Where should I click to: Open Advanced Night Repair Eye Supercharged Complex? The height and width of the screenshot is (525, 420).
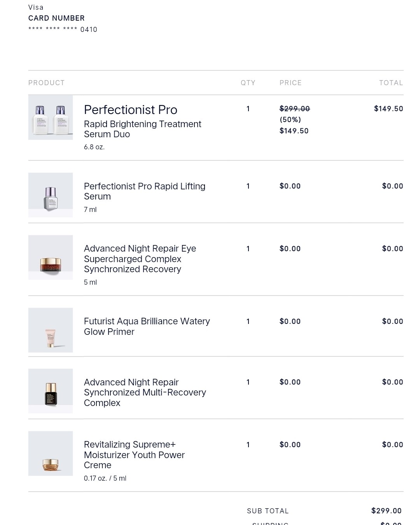point(140,259)
